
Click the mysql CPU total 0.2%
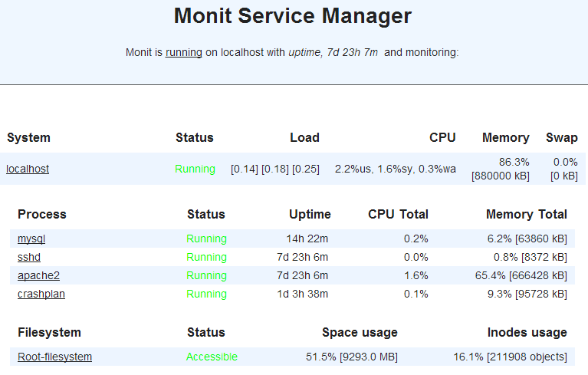[416, 238]
